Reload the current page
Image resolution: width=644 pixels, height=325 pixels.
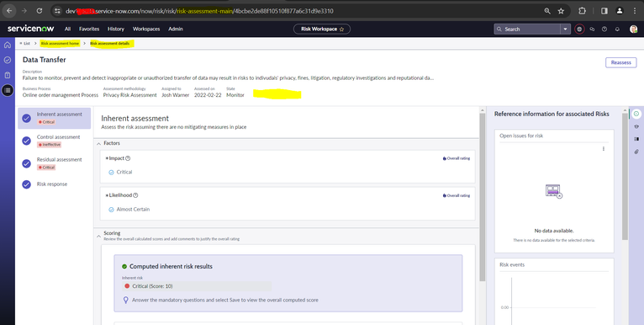coord(40,11)
